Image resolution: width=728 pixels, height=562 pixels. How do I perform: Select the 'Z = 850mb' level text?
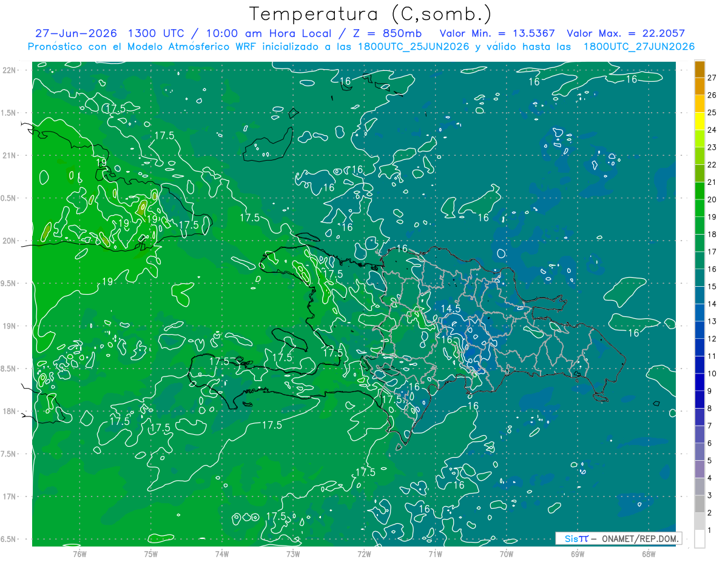pos(388,33)
